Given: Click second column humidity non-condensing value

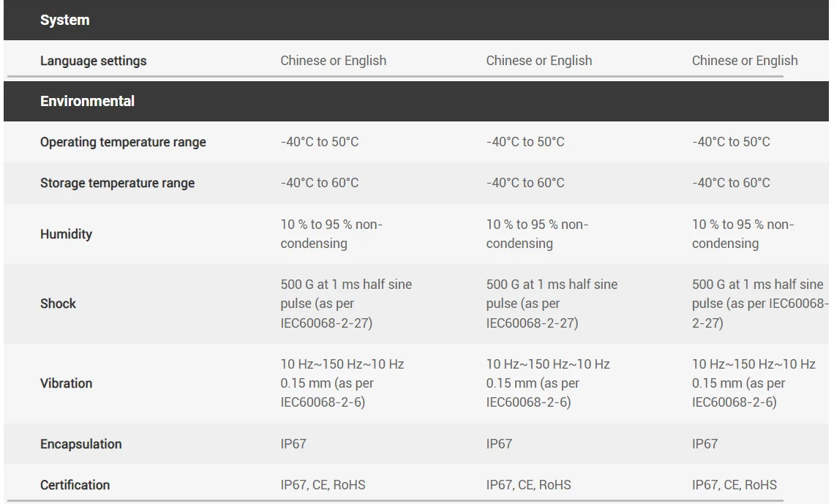Looking at the screenshot, I should pos(537,234).
